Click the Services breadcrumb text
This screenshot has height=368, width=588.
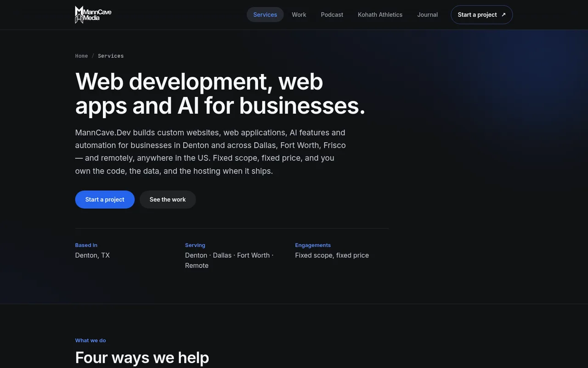tap(111, 56)
